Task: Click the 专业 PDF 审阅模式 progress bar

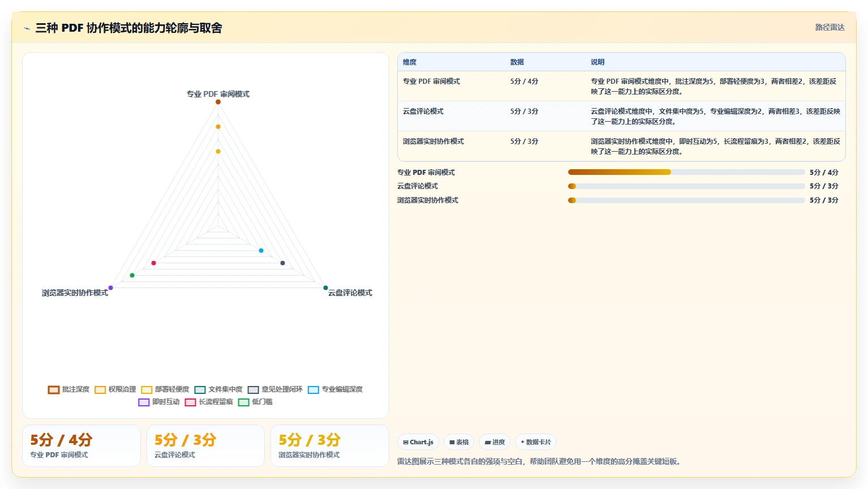Action: [686, 172]
